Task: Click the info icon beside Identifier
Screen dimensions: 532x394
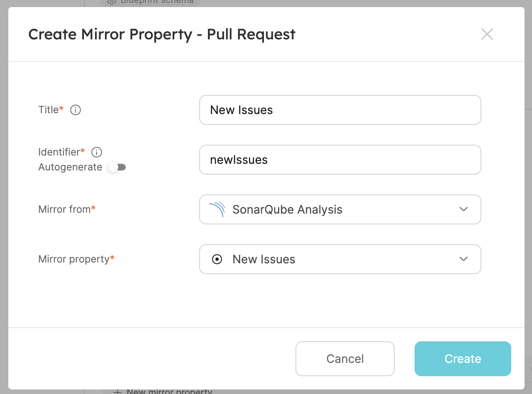Action: coord(97,152)
